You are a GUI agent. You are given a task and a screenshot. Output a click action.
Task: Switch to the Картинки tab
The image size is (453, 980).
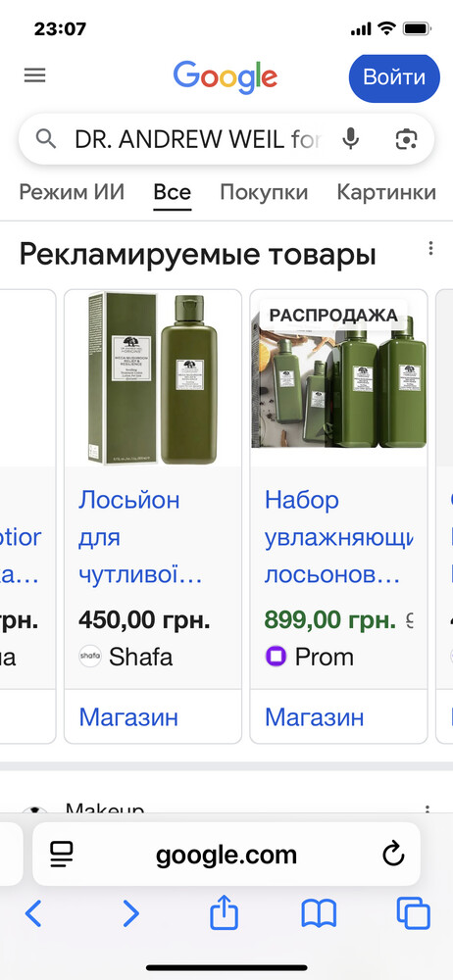coord(386,192)
